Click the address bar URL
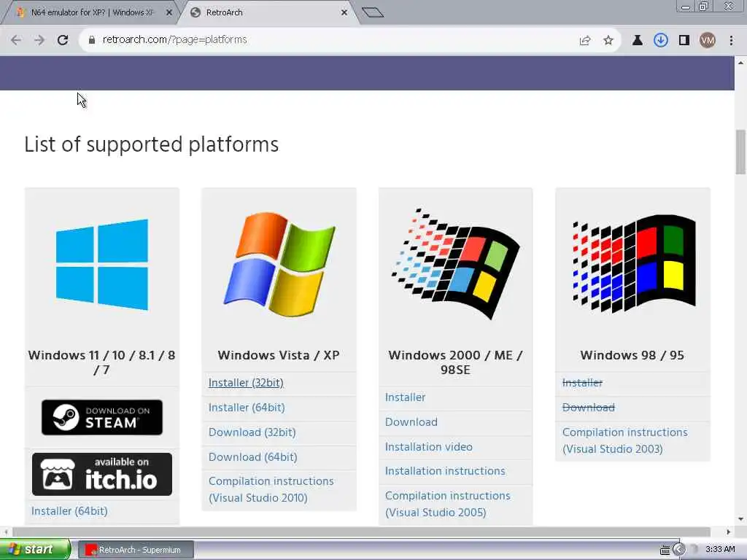The height and width of the screenshot is (560, 747). [x=174, y=40]
